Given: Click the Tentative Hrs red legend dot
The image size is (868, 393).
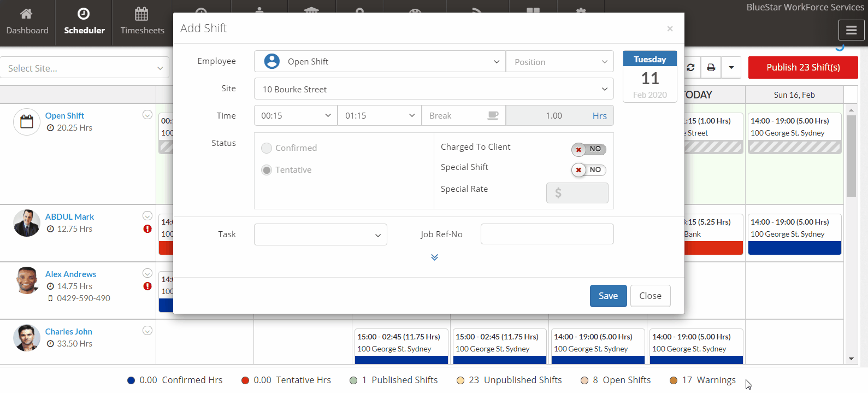Looking at the screenshot, I should click(245, 380).
